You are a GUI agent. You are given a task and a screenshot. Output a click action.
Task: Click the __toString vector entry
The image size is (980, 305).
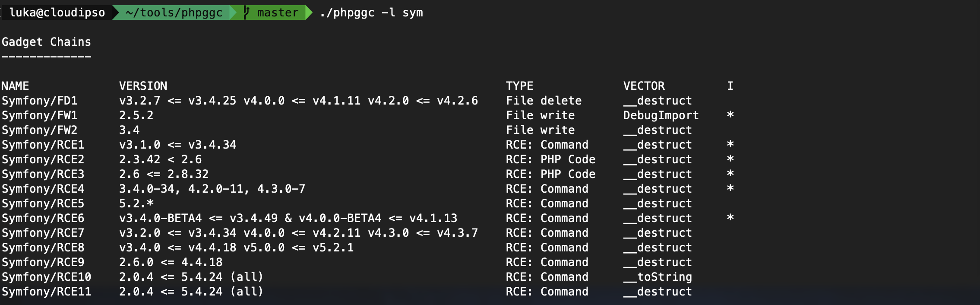click(x=658, y=277)
